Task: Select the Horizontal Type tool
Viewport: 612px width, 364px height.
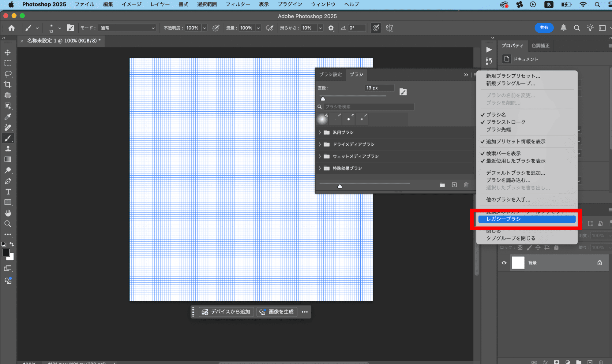Action: tap(8, 192)
